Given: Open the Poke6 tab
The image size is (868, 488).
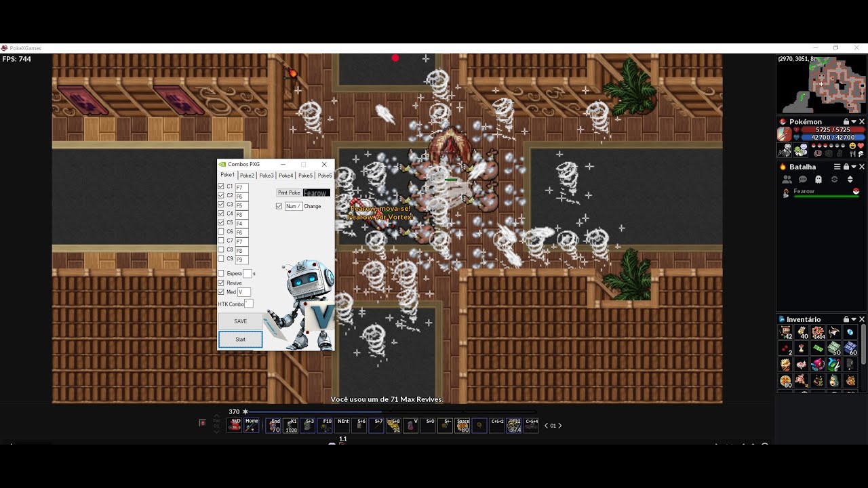Looking at the screenshot, I should 325,176.
